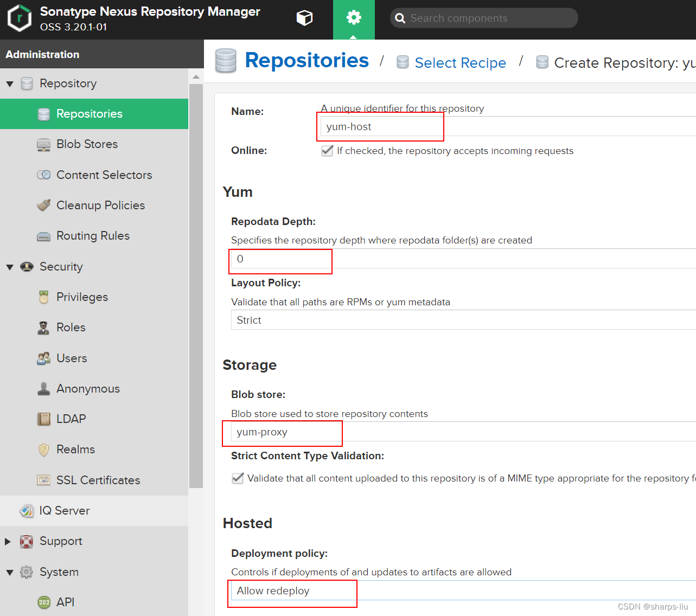Click the Search components field
The height and width of the screenshot is (616, 696).
click(x=484, y=18)
